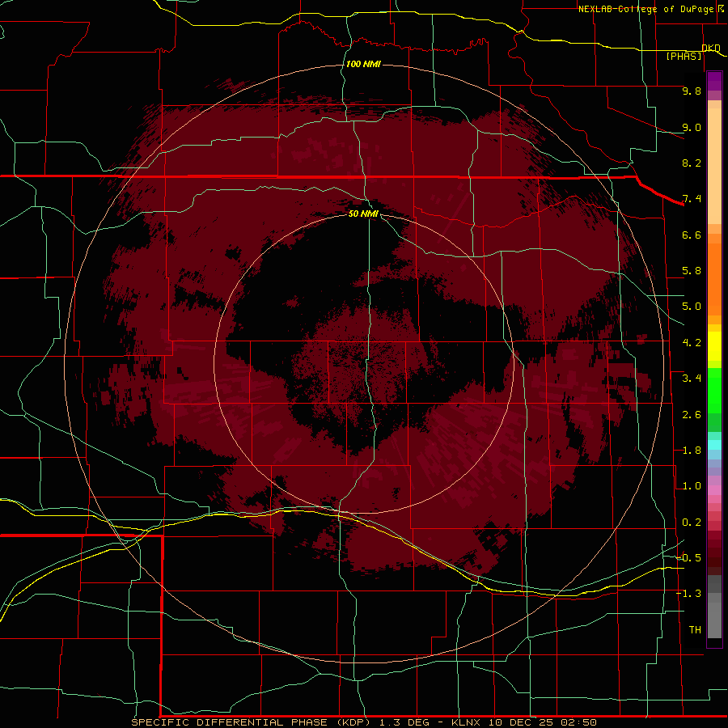Select the purple swatch atop the color bar
The height and width of the screenshot is (728, 728).
[x=714, y=81]
